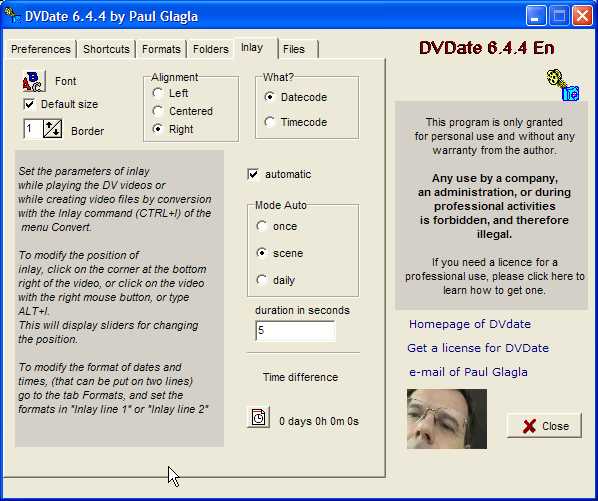
Task: Click the duration in seconds field
Action: click(296, 330)
